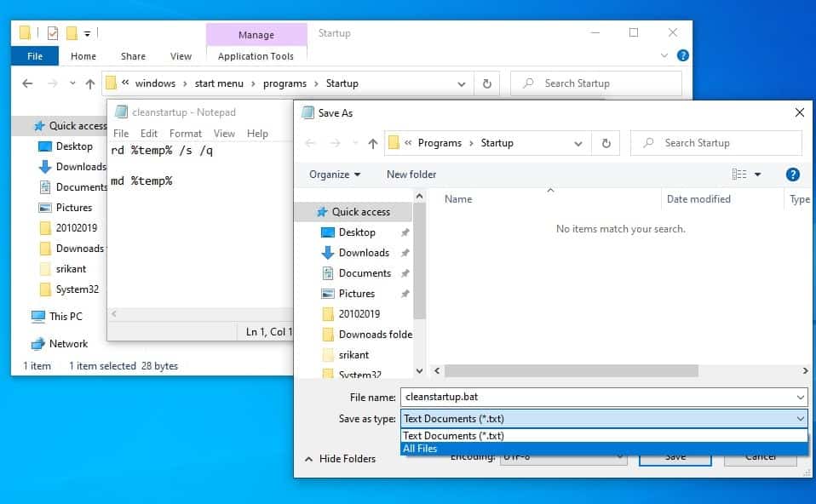This screenshot has width=816, height=504.
Task: Open the view options icon in Save As
Action: (739, 175)
